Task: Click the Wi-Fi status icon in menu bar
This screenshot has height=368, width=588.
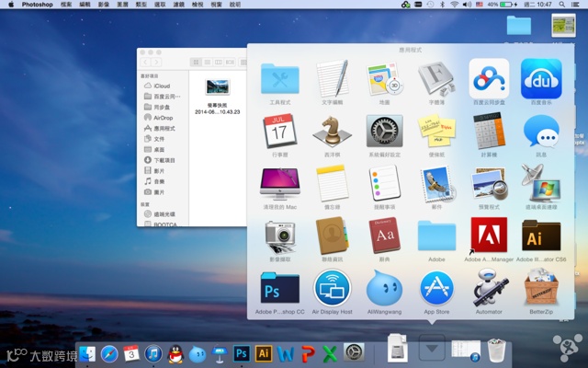Action: click(455, 5)
